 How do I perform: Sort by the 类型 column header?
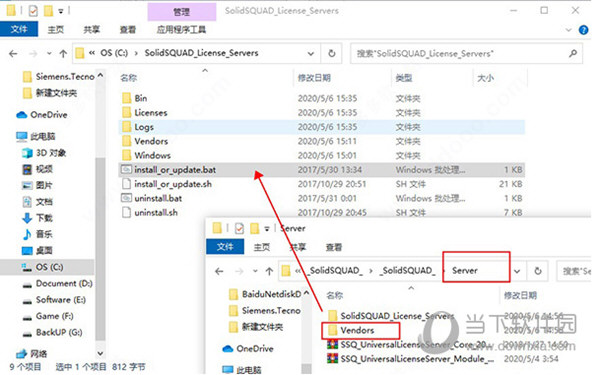pyautogui.click(x=404, y=78)
